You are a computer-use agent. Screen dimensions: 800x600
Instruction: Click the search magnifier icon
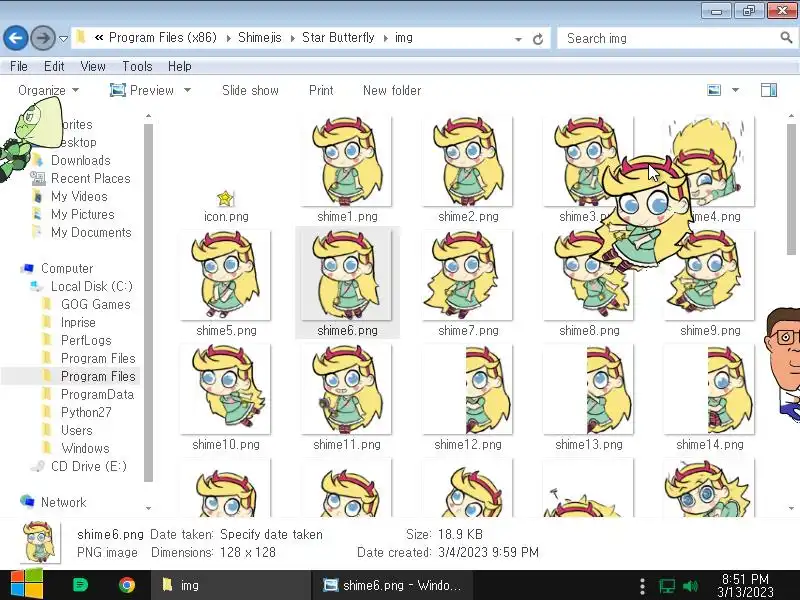pyautogui.click(x=786, y=37)
